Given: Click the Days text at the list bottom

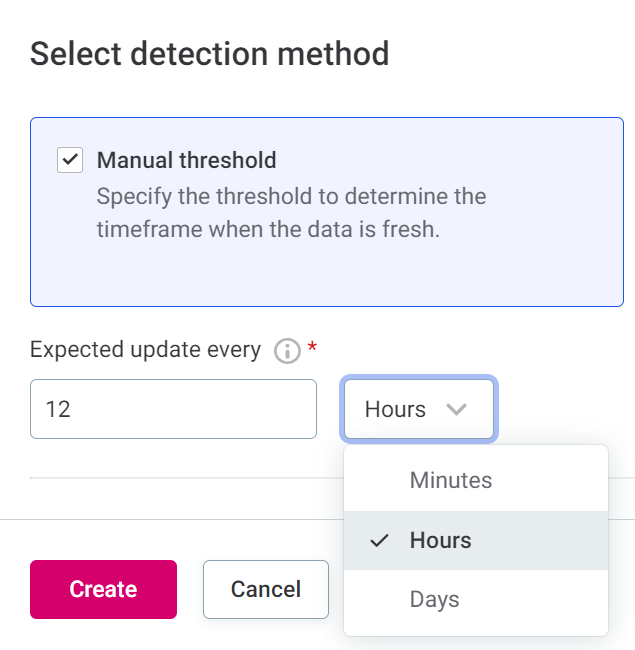Looking at the screenshot, I should pos(434,600).
